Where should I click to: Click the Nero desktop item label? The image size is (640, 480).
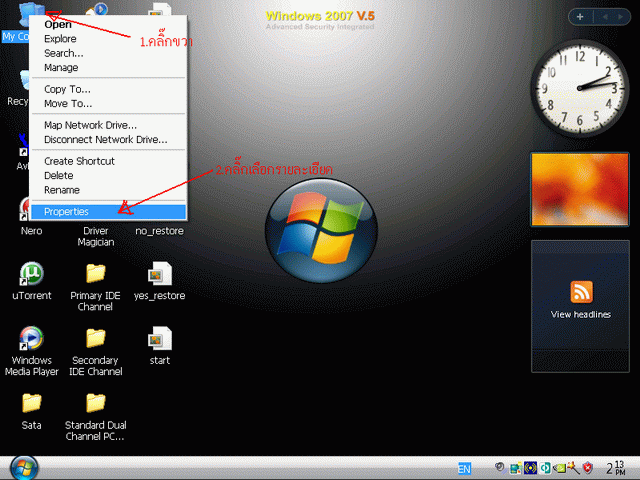tap(31, 231)
